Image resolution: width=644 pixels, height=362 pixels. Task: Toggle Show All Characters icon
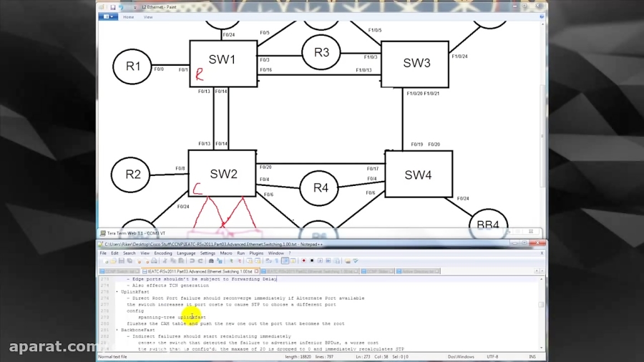pyautogui.click(x=277, y=261)
